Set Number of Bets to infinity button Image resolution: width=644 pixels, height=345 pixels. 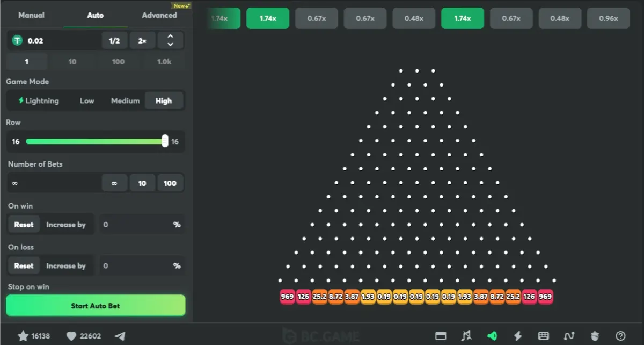[x=114, y=183]
